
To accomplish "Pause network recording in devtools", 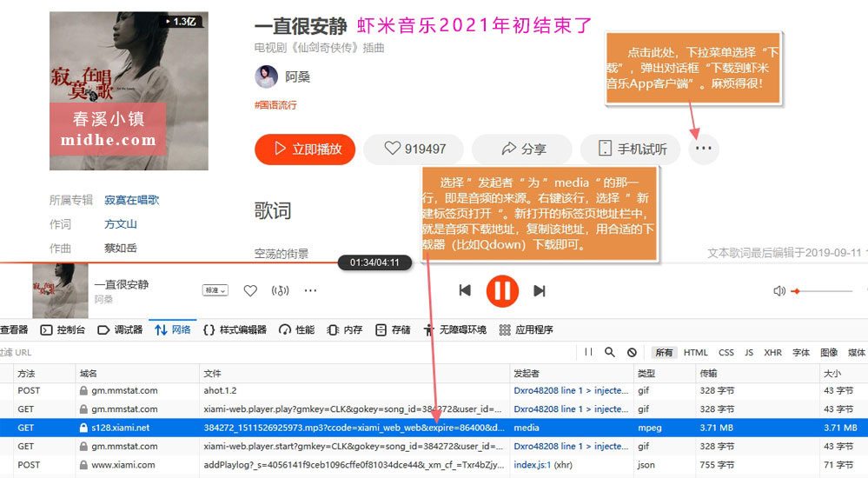I will [x=588, y=352].
